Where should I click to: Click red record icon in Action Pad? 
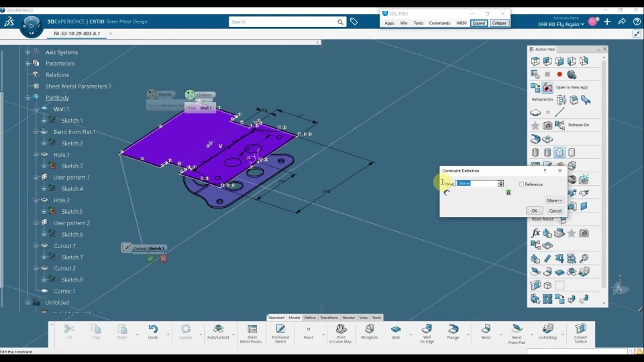(559, 74)
